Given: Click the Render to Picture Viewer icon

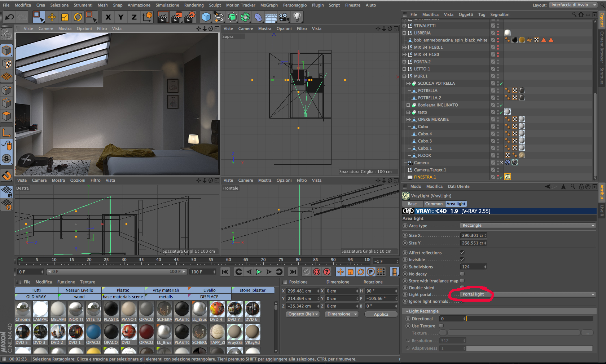Looking at the screenshot, I should [x=176, y=17].
